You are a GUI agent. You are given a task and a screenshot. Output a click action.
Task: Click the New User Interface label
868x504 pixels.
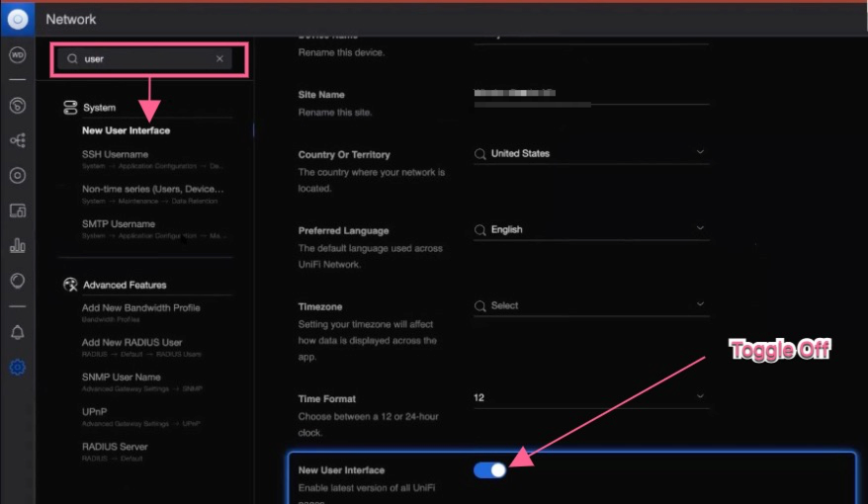(341, 470)
